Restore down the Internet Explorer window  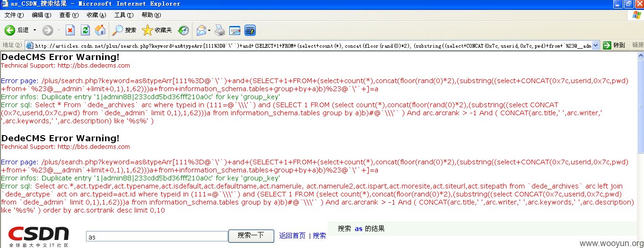628,4
